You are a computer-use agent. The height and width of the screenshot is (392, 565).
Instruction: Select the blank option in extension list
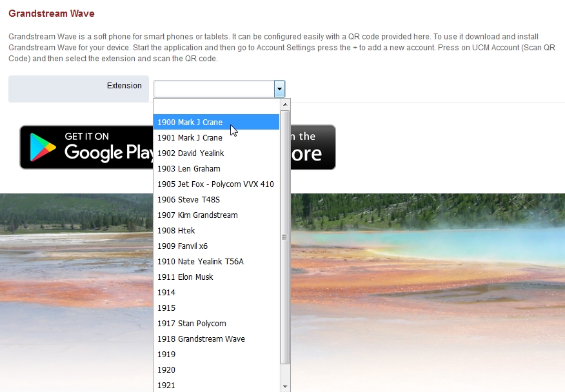216,106
